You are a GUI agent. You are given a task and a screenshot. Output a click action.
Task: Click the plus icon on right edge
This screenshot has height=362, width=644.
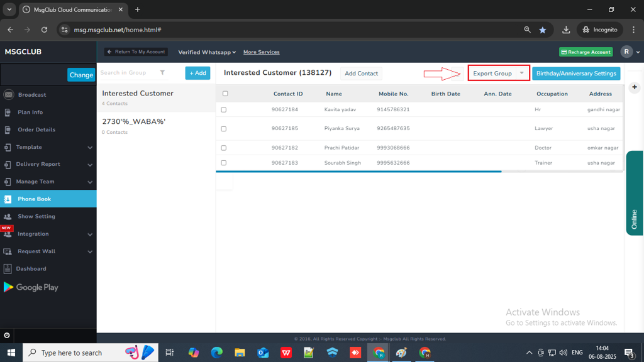(x=635, y=87)
